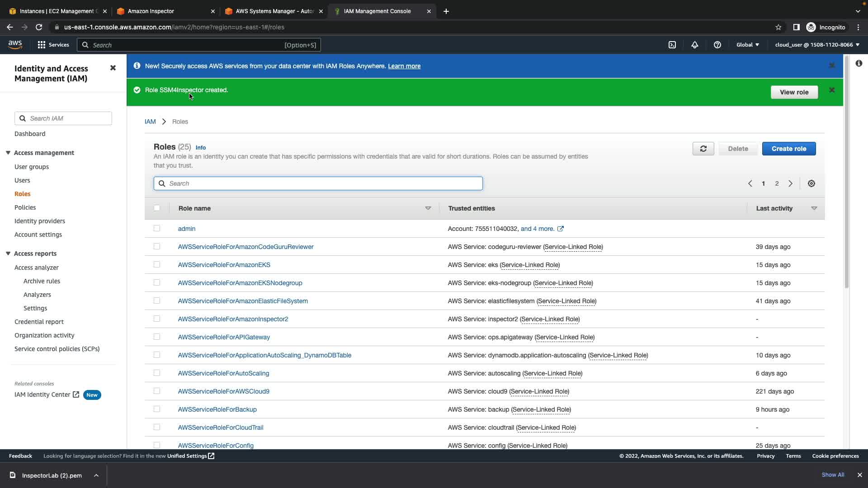Screen dimensions: 868x488
Task: Open Policies in the IAM sidebar
Action: tap(25, 207)
